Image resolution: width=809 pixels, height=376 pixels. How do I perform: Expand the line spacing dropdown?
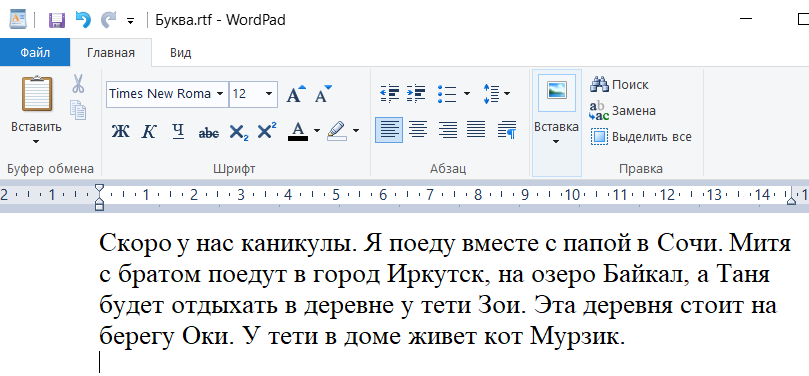[507, 93]
